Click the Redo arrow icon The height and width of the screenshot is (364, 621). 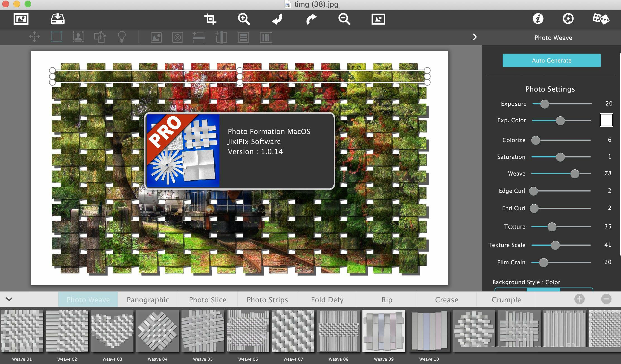(311, 19)
